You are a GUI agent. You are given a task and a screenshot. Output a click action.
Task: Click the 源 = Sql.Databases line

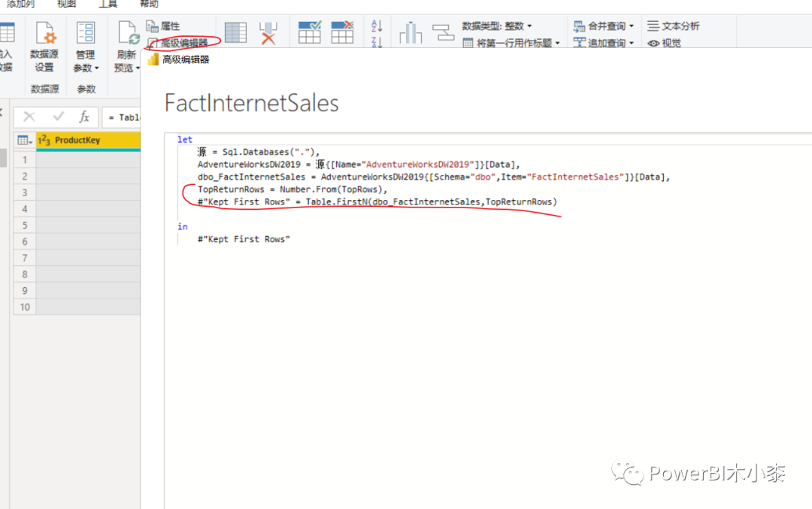coord(259,152)
